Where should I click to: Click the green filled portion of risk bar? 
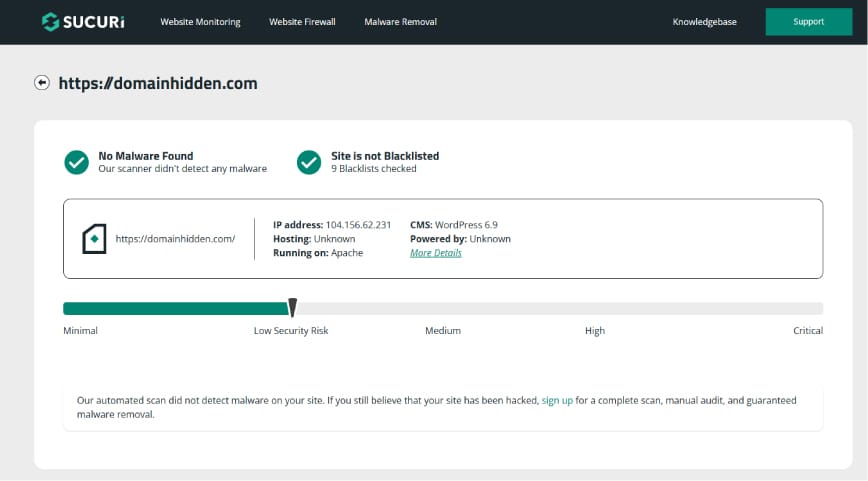pyautogui.click(x=176, y=308)
